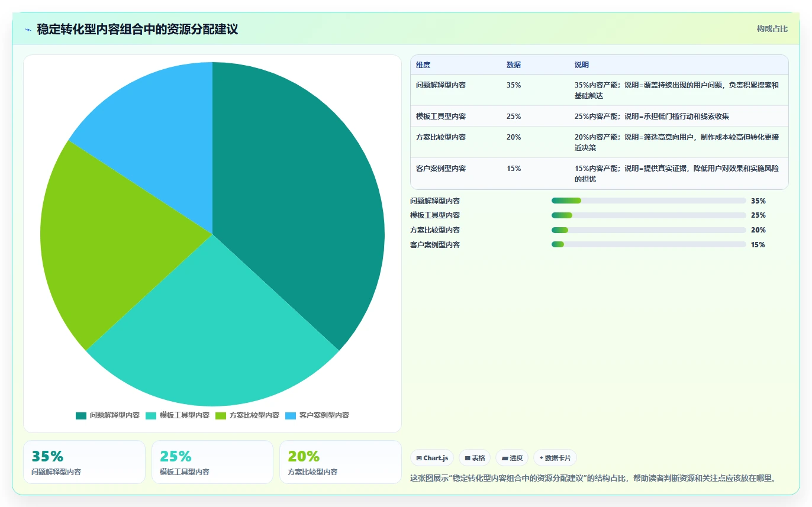Screen dimensions: 812x507
Task: Click the 客户案例型内容 label in the progress list
Action: 435,244
